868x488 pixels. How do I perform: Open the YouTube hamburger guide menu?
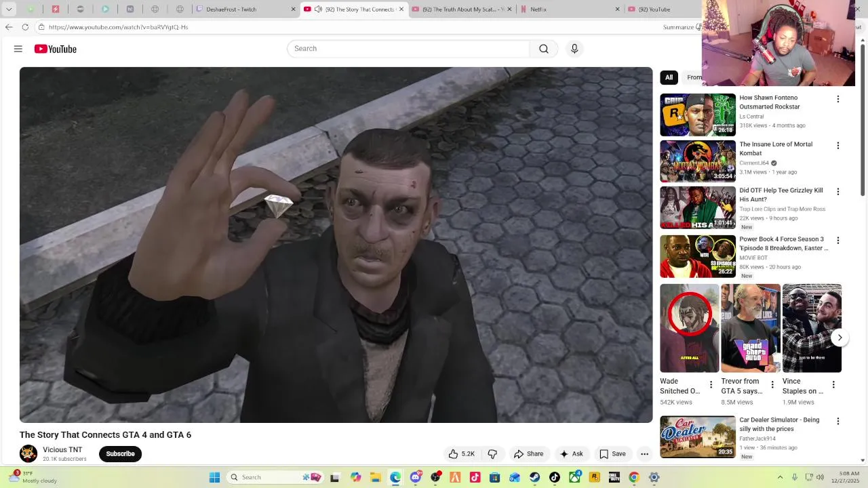click(18, 49)
